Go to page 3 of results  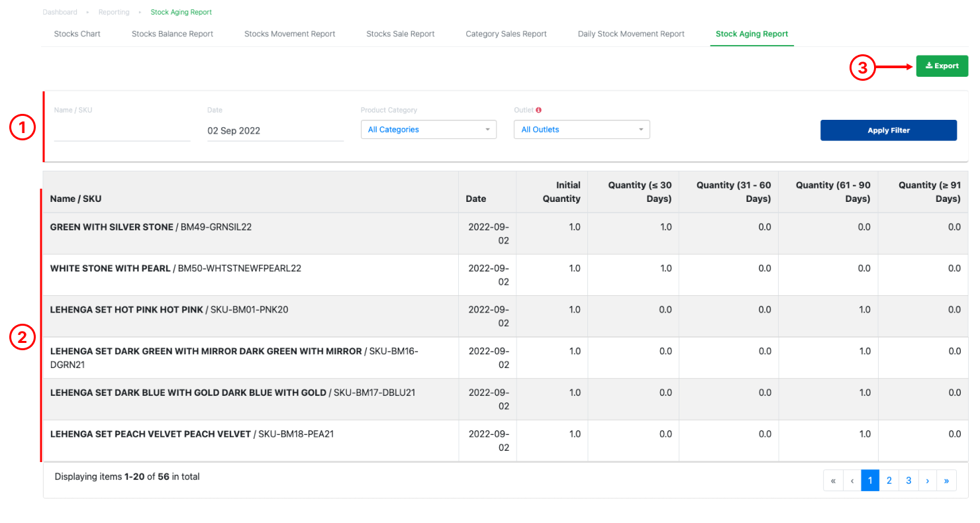point(908,481)
